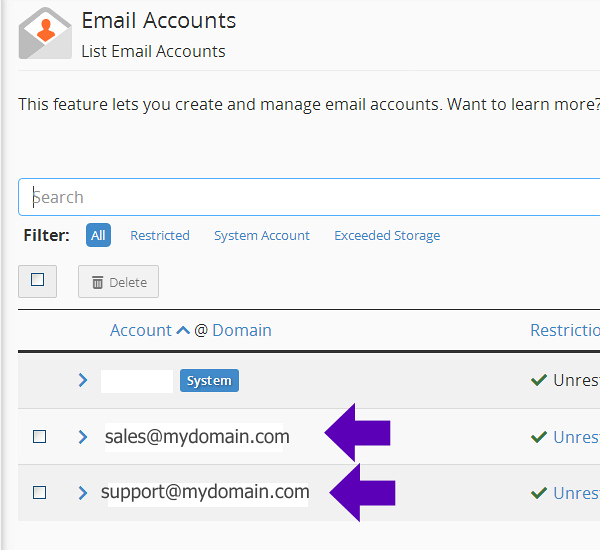This screenshot has width=600, height=550.
Task: Click the green checkmark in the System row
Action: pyautogui.click(x=538, y=380)
